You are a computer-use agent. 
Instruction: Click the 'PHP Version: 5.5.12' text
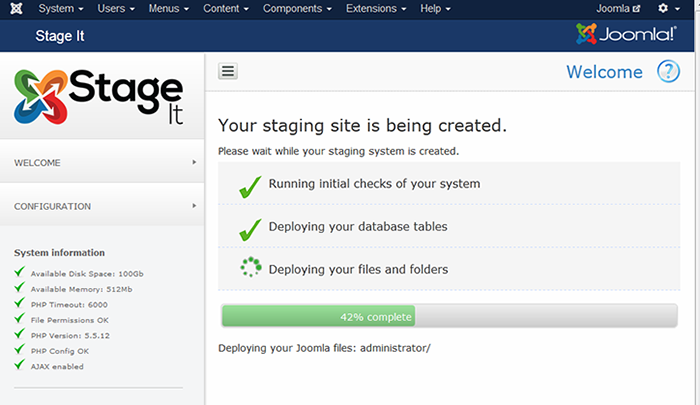pos(70,336)
